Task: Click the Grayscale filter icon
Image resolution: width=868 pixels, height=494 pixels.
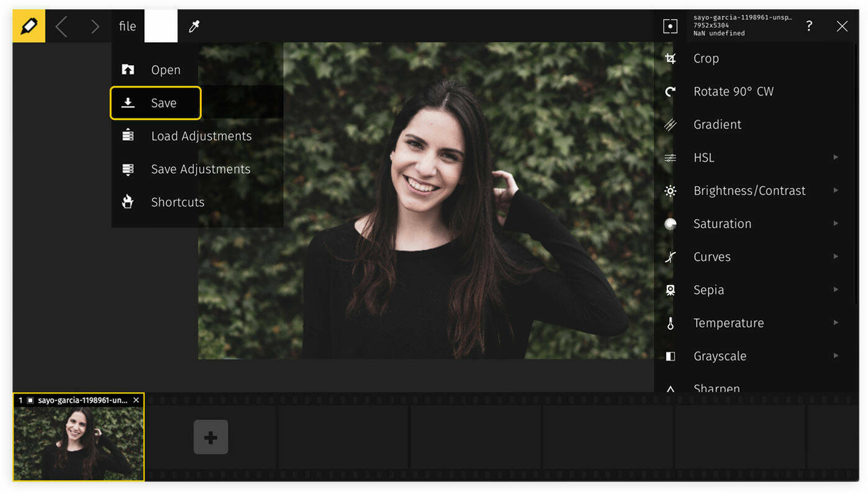Action: (671, 356)
